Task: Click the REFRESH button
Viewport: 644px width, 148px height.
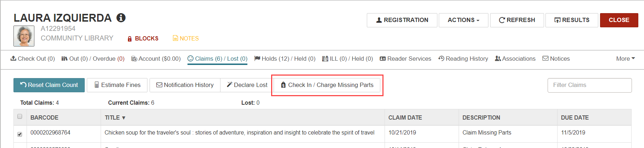Action: click(x=517, y=20)
